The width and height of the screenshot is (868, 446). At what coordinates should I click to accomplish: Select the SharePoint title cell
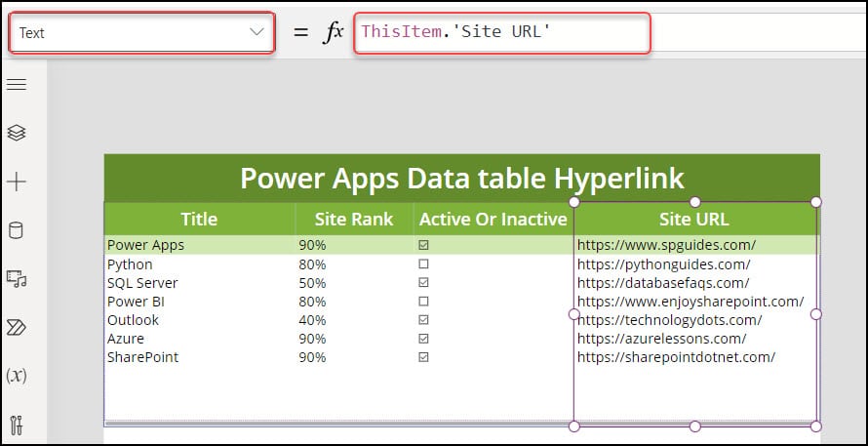point(142,357)
